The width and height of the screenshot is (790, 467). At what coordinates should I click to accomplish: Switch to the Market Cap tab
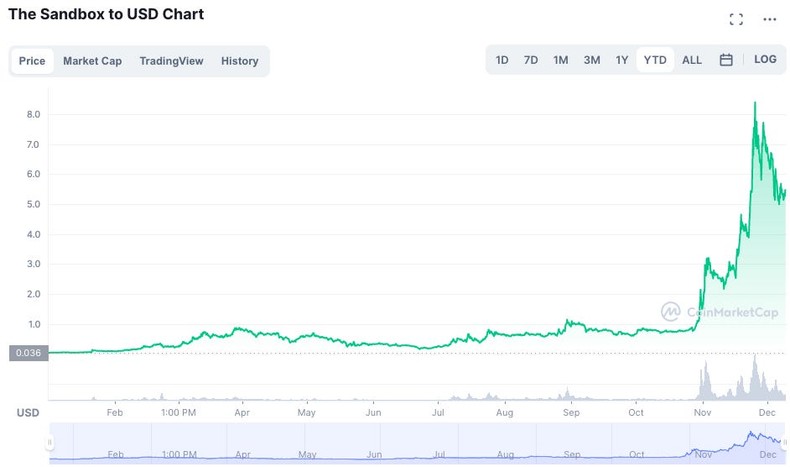point(92,61)
